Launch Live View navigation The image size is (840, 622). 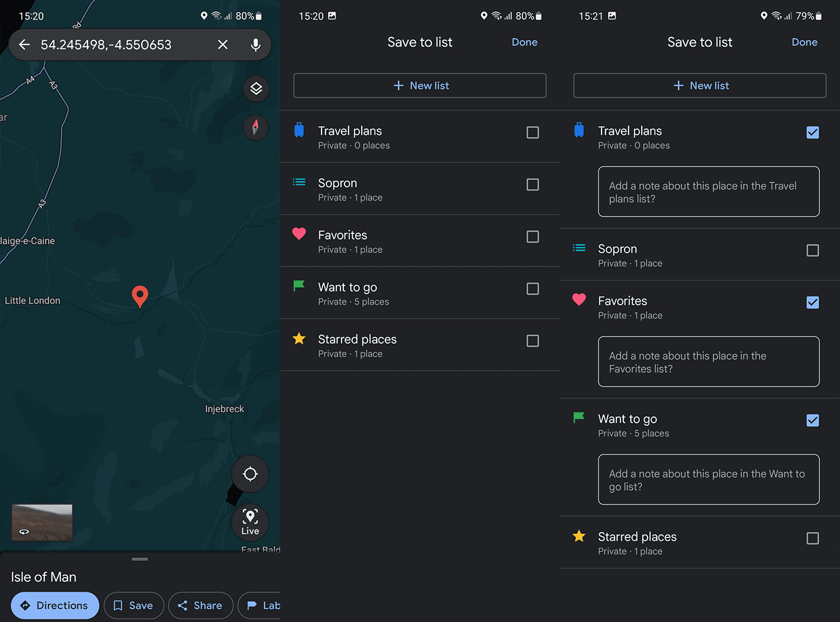click(250, 522)
